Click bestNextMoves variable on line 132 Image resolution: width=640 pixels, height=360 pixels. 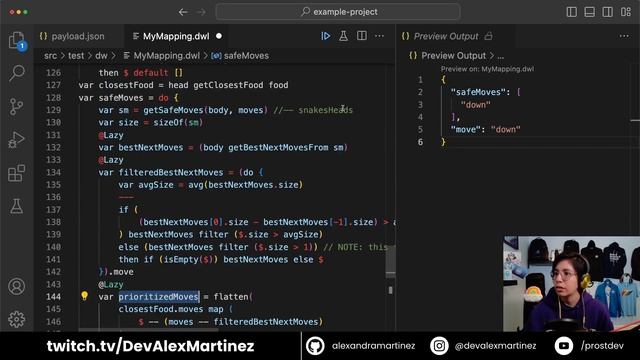(151, 147)
